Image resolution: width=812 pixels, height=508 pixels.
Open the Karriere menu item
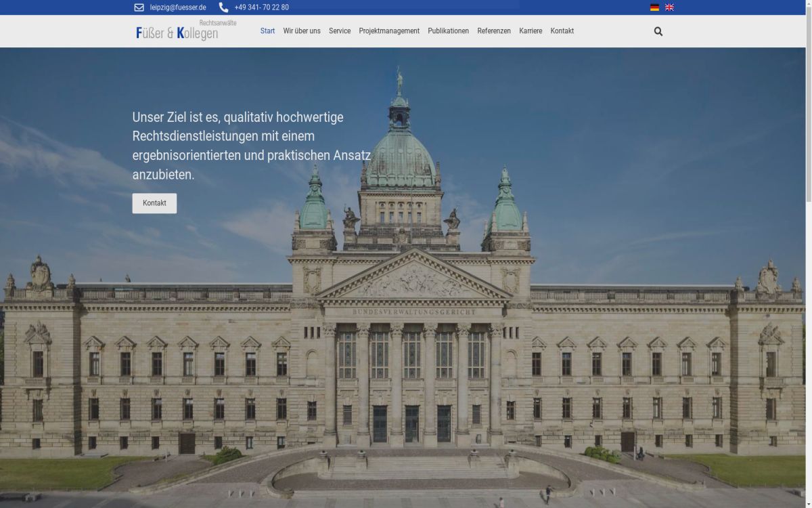pos(531,30)
